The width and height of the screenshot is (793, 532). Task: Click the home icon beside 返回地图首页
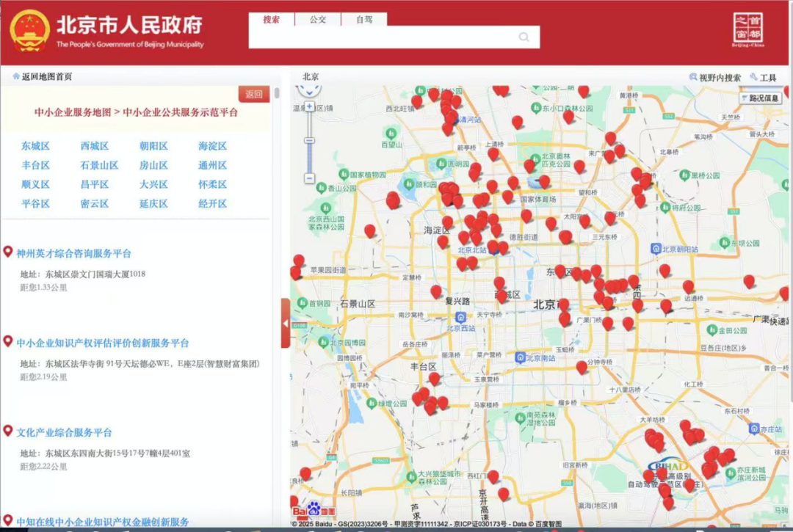[x=16, y=76]
